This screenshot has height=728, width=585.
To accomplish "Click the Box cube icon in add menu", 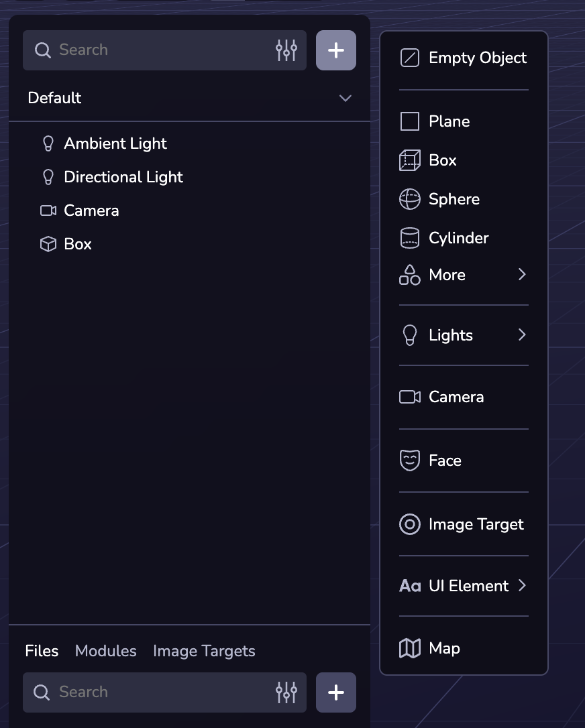I will pyautogui.click(x=409, y=161).
